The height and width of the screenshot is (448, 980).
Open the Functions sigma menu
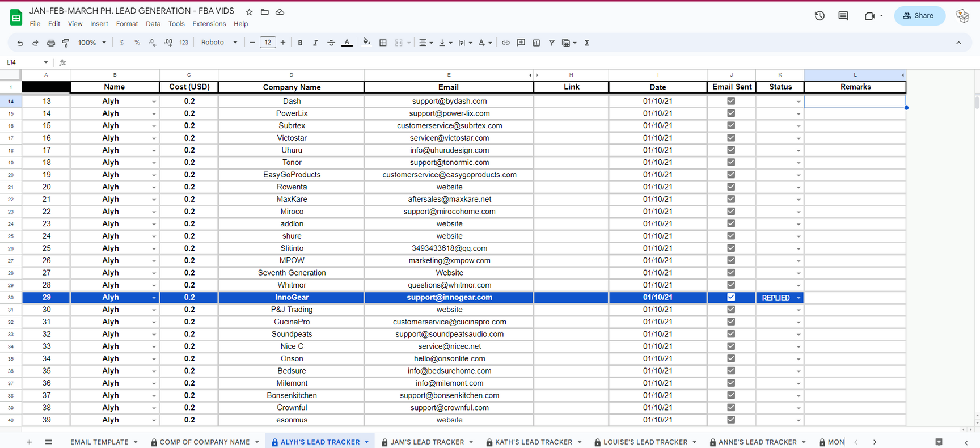click(x=587, y=43)
